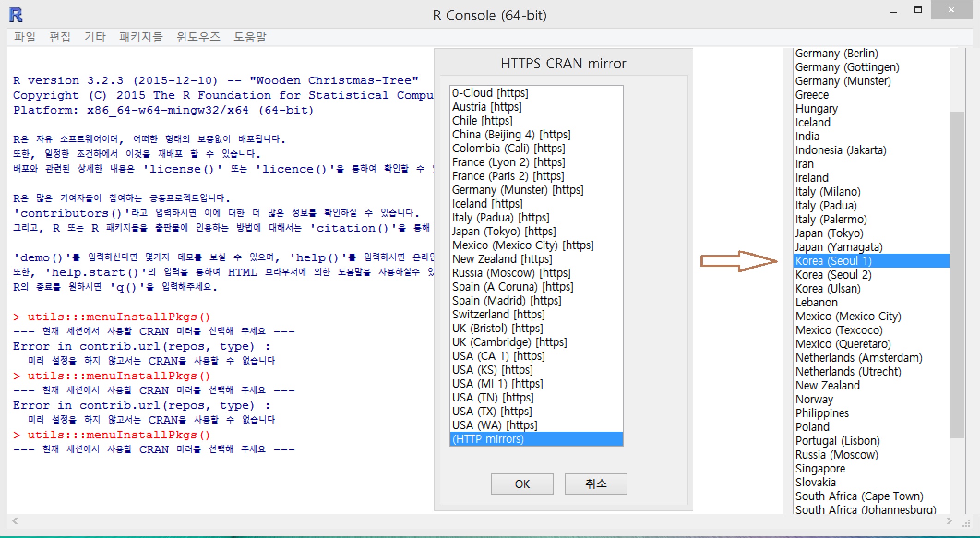Click the console horizontal scroll left arrow
This screenshot has height=538, width=980.
click(x=15, y=521)
